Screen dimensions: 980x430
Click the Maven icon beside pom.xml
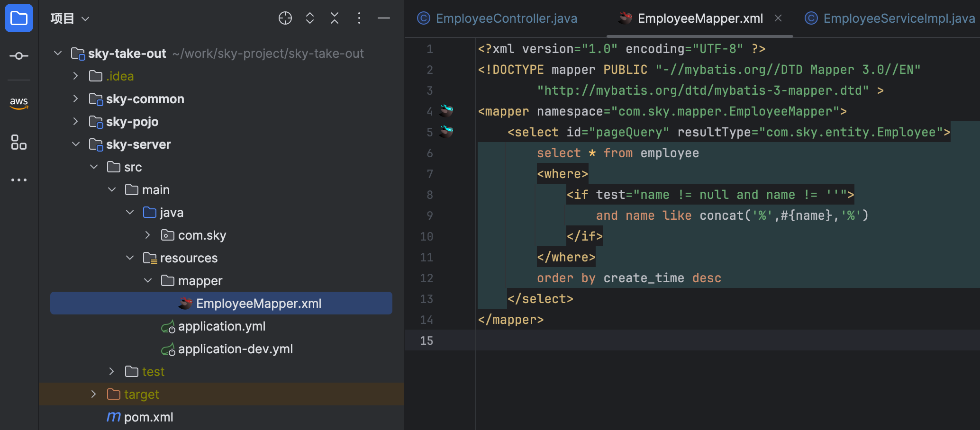coord(114,417)
